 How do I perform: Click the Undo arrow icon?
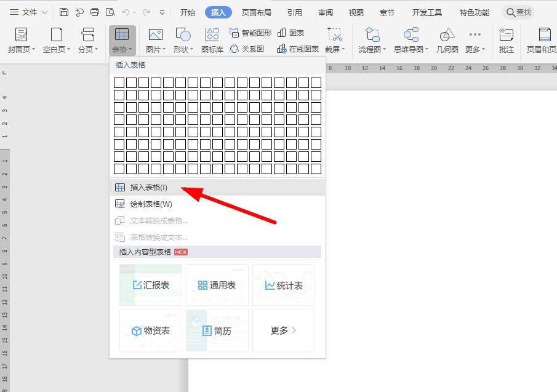click(126, 12)
